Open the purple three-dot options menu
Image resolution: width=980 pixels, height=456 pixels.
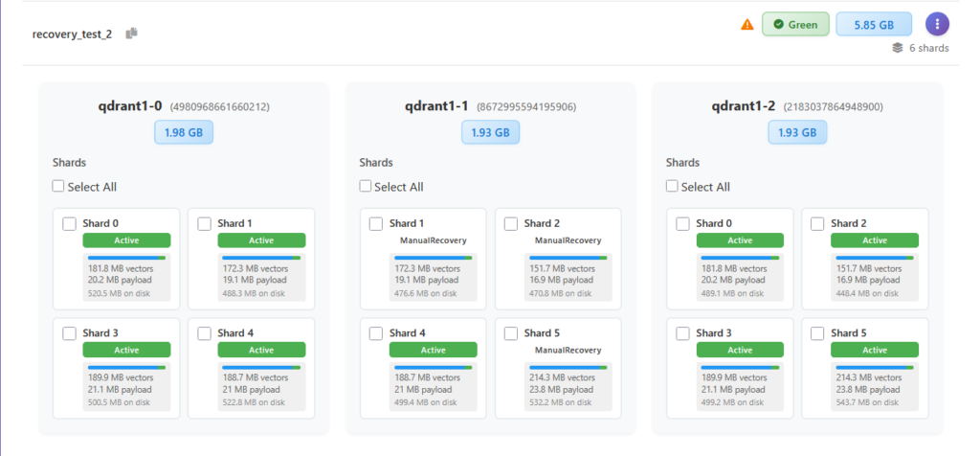[x=937, y=24]
